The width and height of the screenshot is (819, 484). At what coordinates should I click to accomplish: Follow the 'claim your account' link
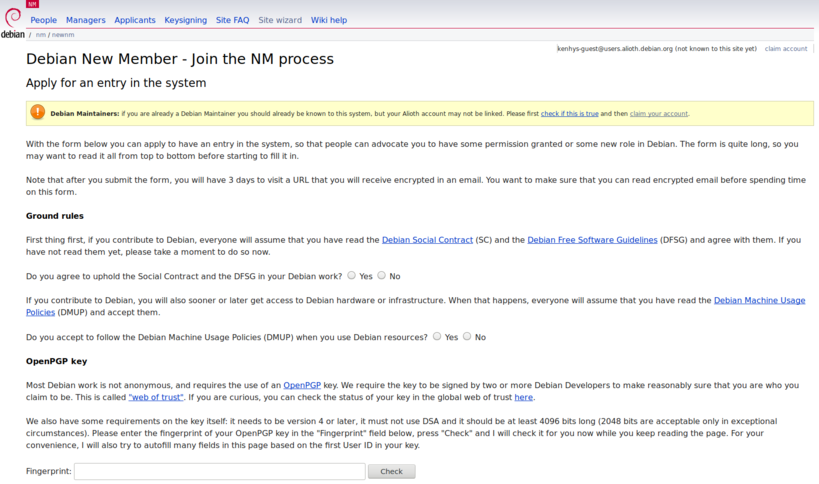pos(659,113)
